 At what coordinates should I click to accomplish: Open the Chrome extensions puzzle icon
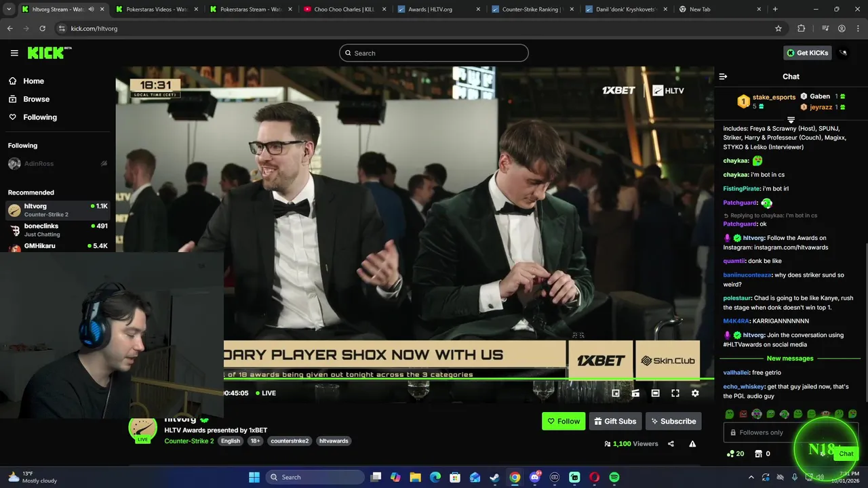click(x=802, y=28)
